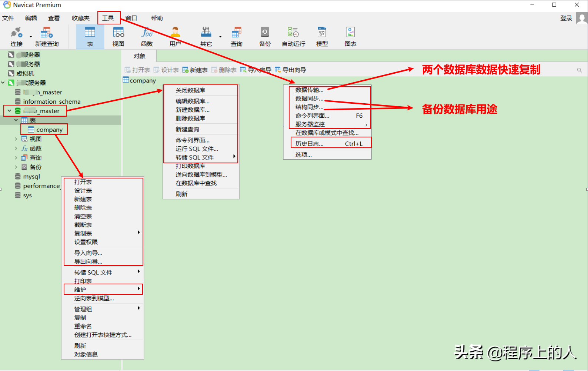Image resolution: width=588 pixels, height=371 pixels.
Task: Choose 清空表 in table context menu
Action: 103,216
